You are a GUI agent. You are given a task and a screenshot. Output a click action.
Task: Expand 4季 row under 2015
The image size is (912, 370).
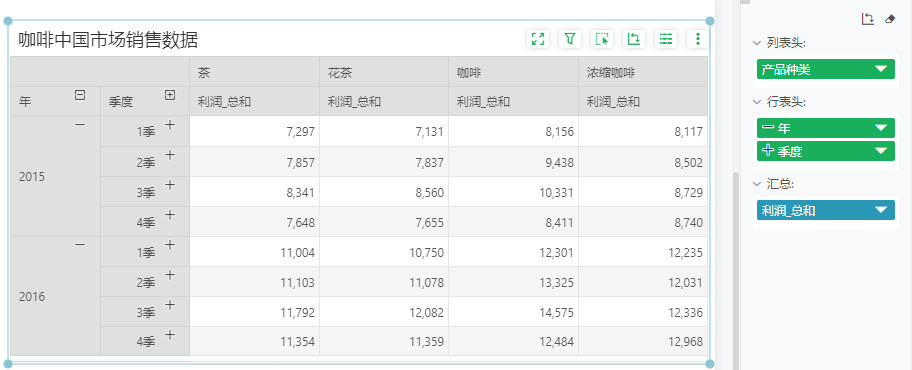pyautogui.click(x=170, y=215)
